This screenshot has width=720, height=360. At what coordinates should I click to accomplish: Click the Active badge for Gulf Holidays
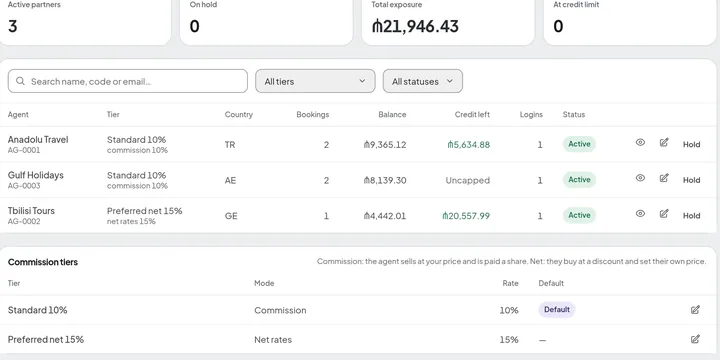tap(579, 180)
